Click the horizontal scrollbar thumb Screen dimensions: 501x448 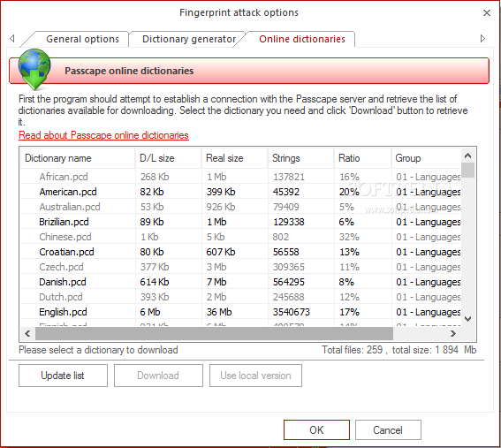[214, 334]
